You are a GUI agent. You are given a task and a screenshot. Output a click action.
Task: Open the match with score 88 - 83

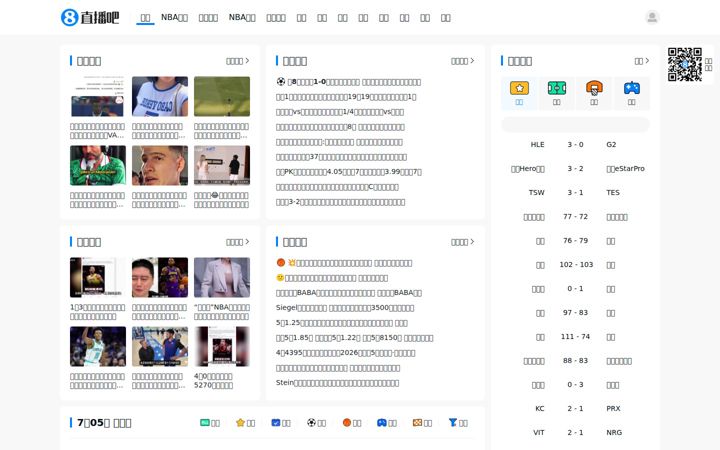click(x=575, y=360)
